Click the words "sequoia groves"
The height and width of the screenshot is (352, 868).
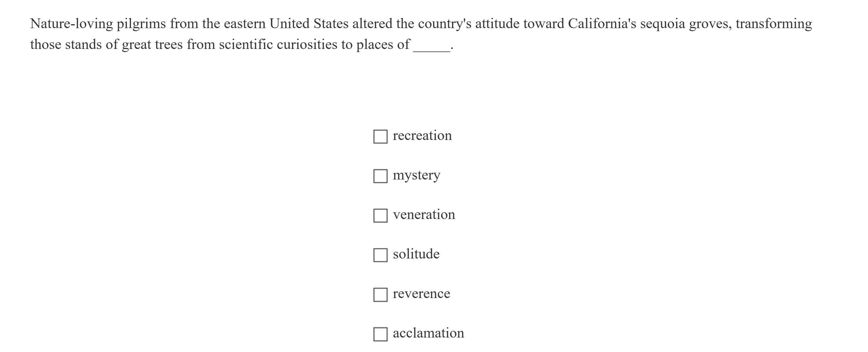[686, 24]
